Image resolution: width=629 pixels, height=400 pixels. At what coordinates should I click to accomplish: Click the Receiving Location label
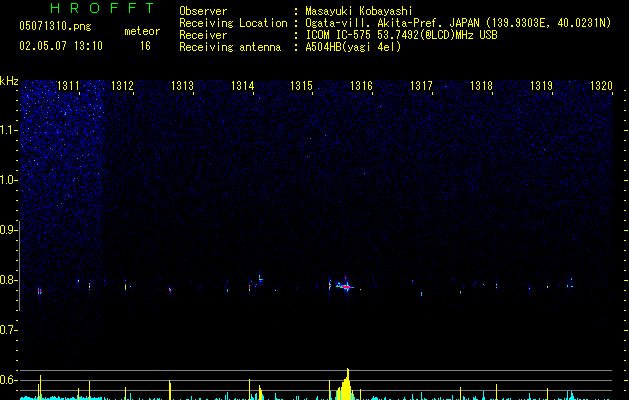pyautogui.click(x=233, y=23)
